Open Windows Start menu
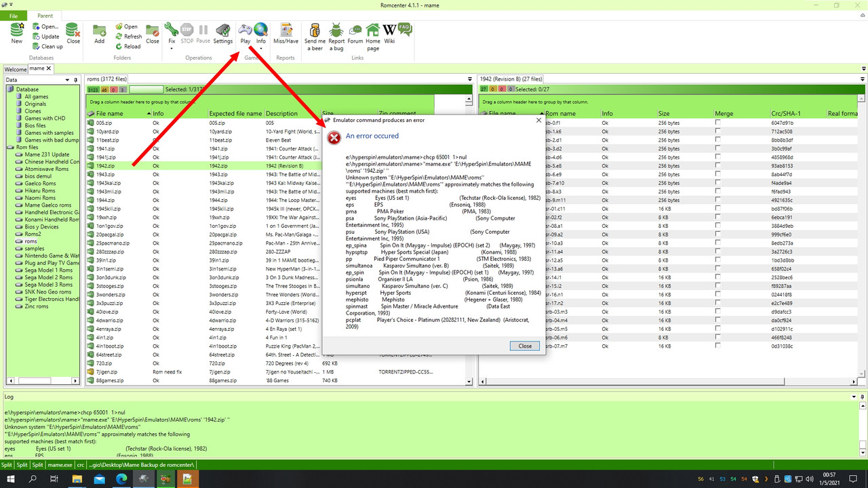Image resolution: width=868 pixels, height=488 pixels. (x=11, y=479)
